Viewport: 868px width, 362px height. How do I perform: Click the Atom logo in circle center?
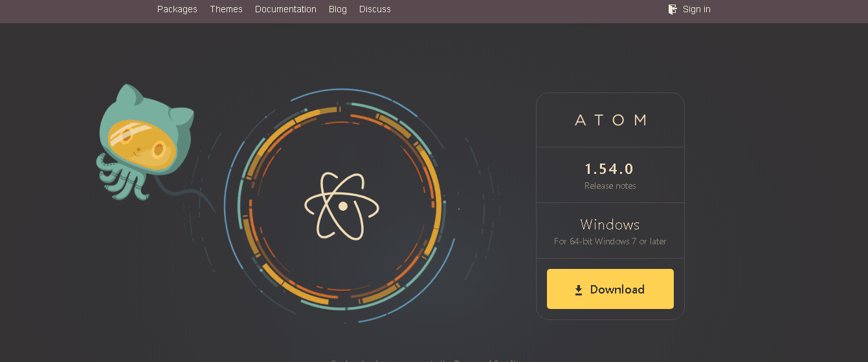[342, 206]
